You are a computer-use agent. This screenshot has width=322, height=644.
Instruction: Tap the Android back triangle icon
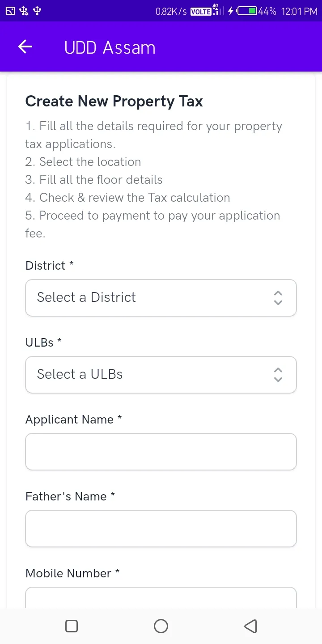click(250, 626)
